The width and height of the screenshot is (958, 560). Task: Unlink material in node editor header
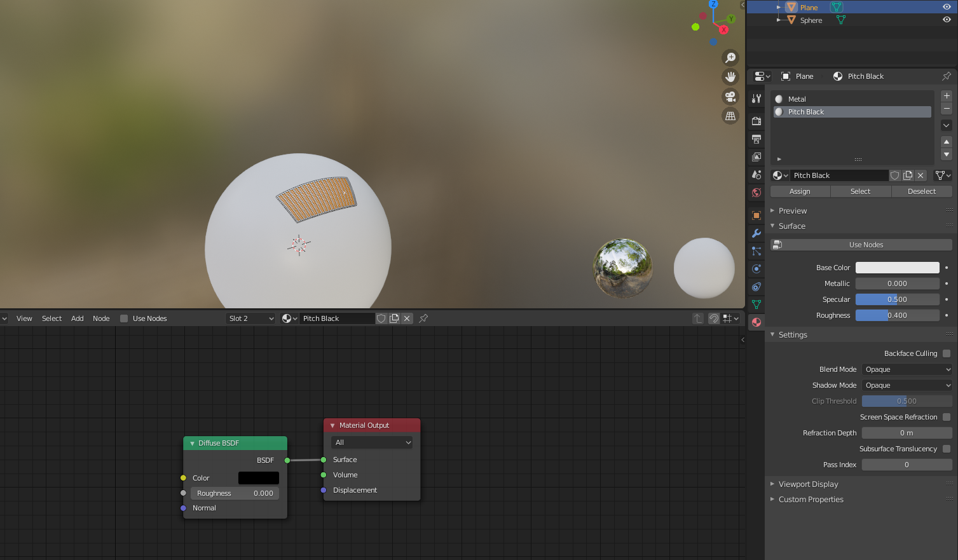point(407,318)
